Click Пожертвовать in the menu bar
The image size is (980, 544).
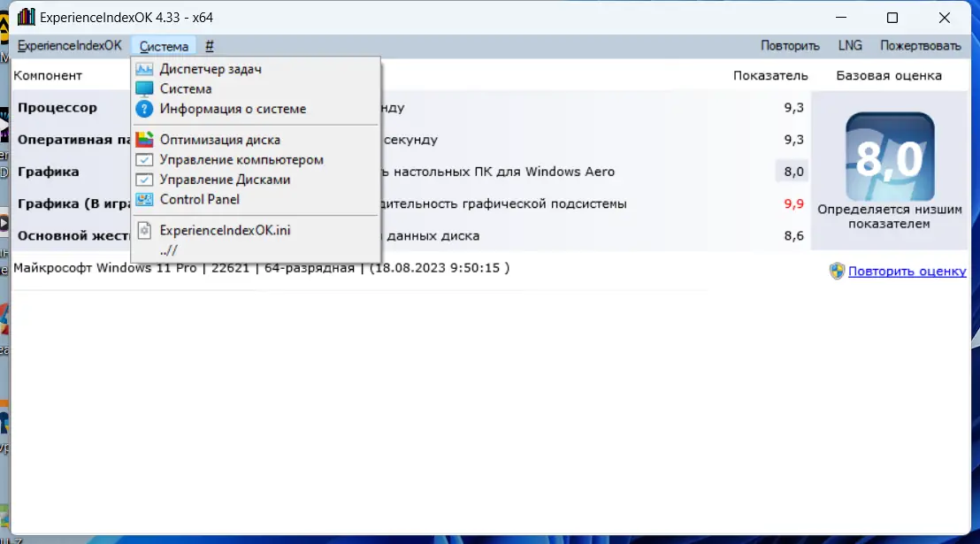(x=921, y=46)
